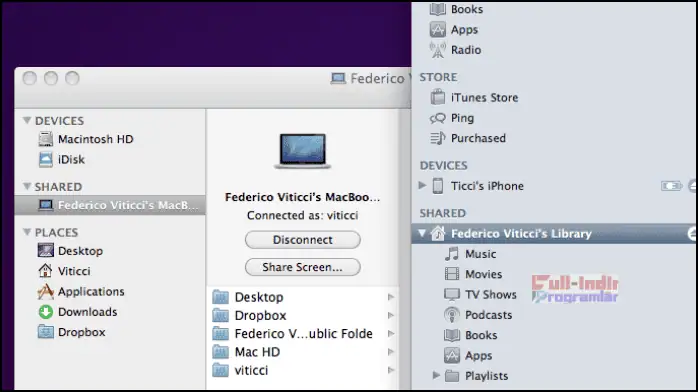This screenshot has width=698, height=392.
Task: Expand Ticci's iPhone in iTunes sidebar
Action: 422,185
